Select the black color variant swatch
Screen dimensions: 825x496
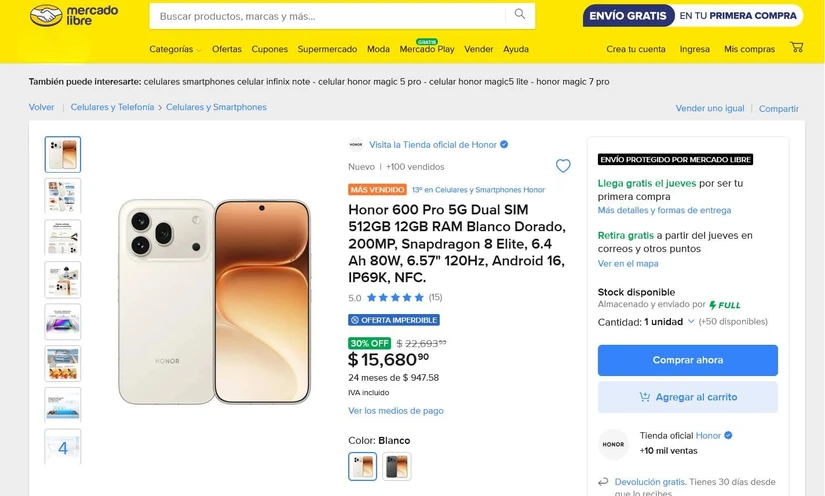(x=397, y=467)
